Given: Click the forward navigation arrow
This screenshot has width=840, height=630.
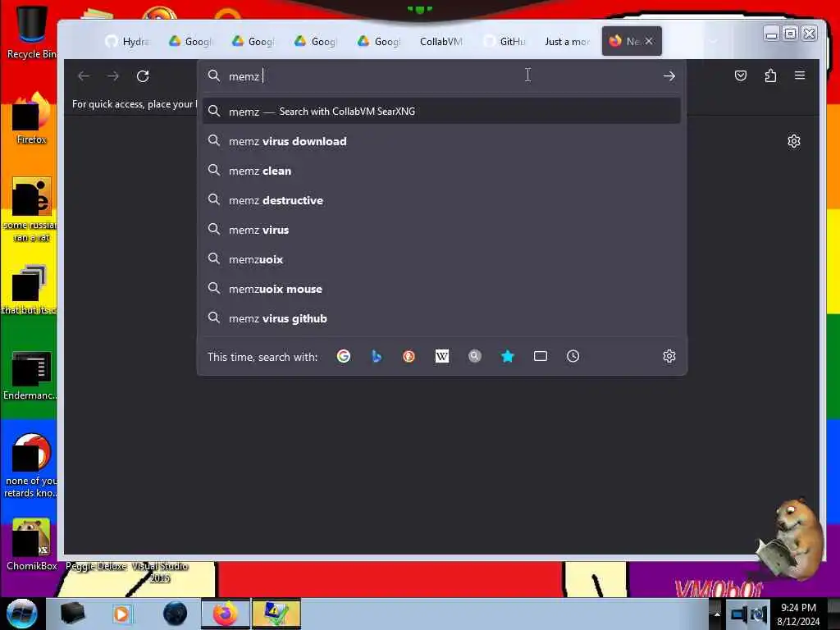Looking at the screenshot, I should [x=113, y=76].
